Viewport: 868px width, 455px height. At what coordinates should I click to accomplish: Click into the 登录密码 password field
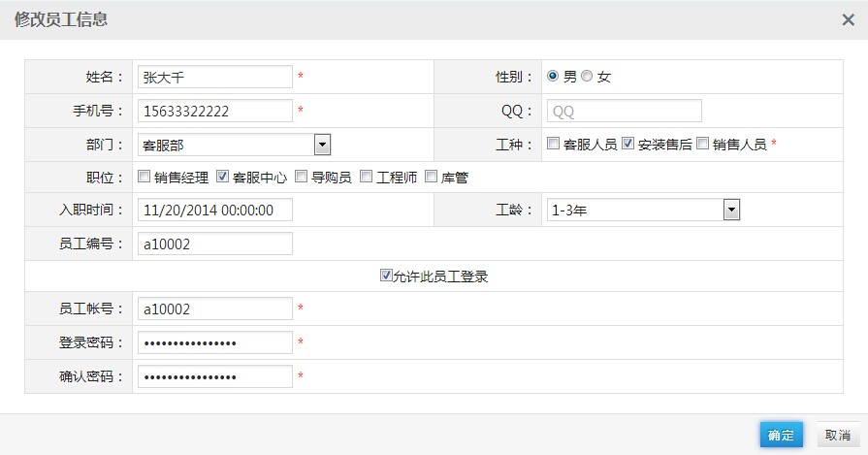coord(214,342)
